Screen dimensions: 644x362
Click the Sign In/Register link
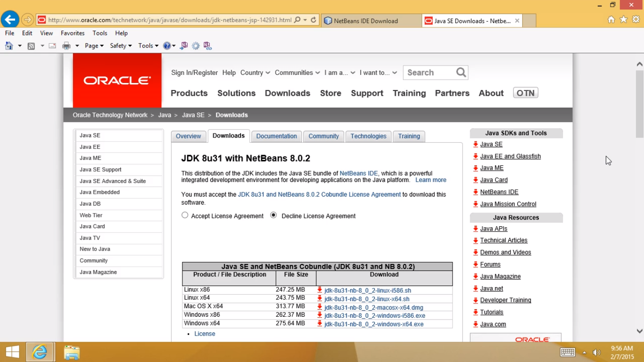pyautogui.click(x=194, y=73)
